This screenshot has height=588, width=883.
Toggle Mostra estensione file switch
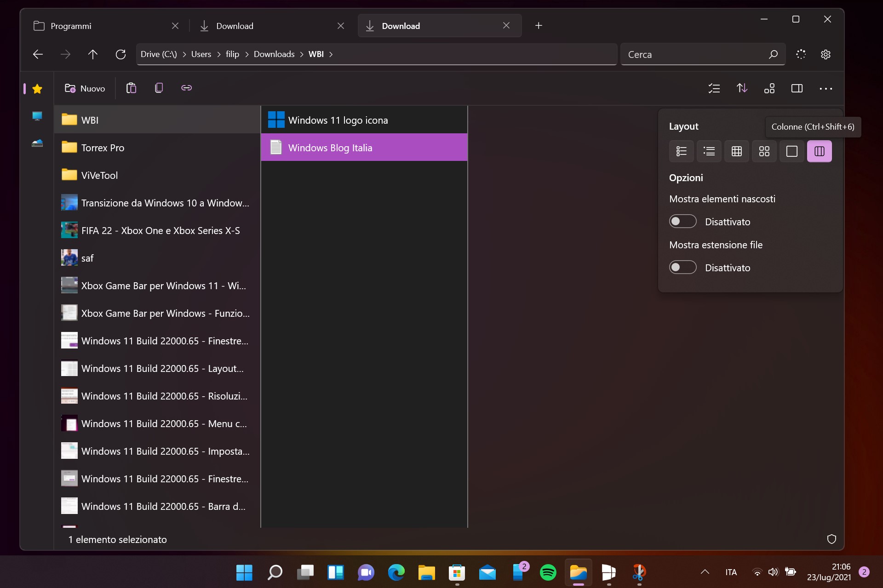coord(683,268)
